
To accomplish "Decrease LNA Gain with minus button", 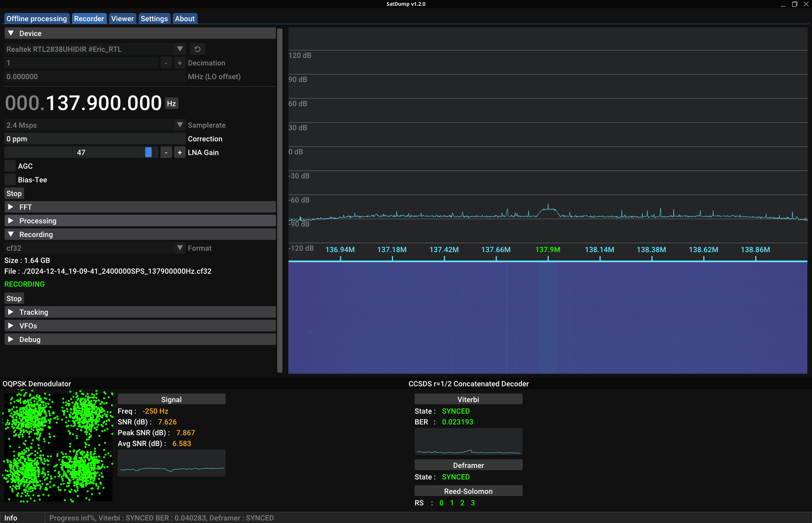I will tap(166, 153).
